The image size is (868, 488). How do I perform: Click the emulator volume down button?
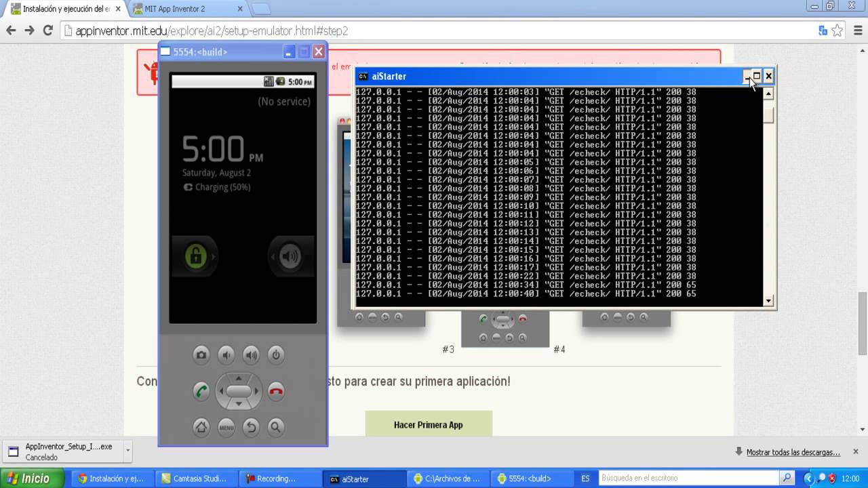(x=226, y=354)
